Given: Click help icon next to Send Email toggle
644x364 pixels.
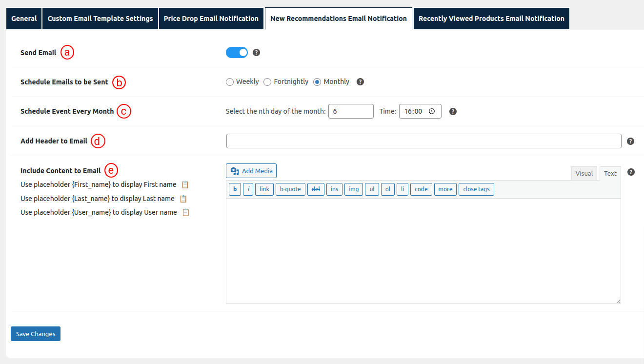Looking at the screenshot, I should click(x=257, y=53).
